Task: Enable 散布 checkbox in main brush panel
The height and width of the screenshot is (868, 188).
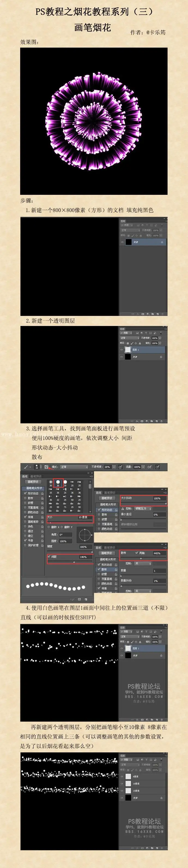Action: pyautogui.click(x=25, y=498)
